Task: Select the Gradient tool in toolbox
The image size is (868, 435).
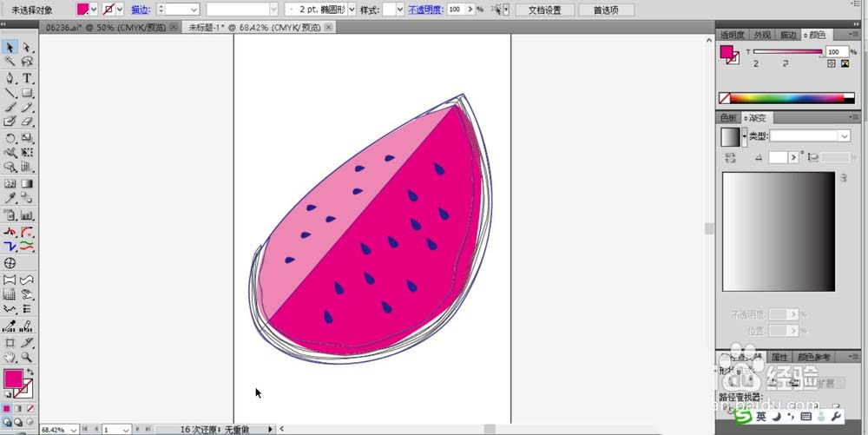Action: (27, 184)
